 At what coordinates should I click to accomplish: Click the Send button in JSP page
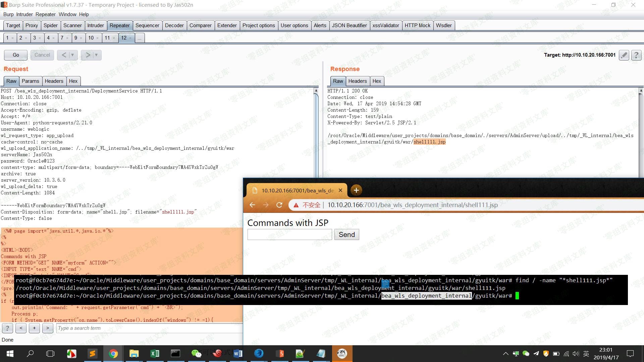[346, 235]
